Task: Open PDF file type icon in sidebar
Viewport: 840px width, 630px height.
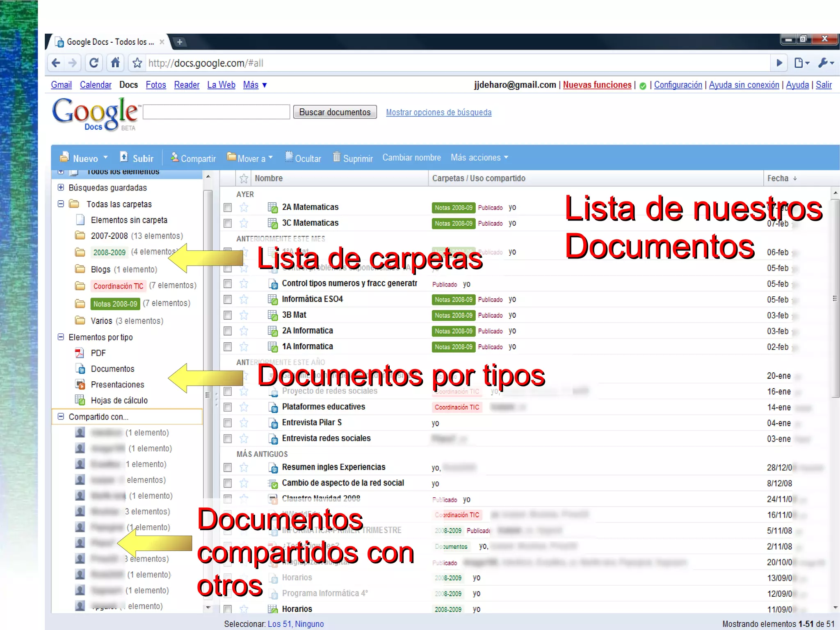Action: 80,353
